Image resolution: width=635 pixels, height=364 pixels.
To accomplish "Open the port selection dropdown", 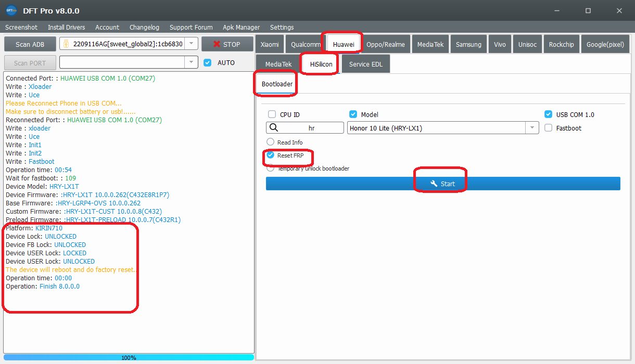I will tap(192, 62).
